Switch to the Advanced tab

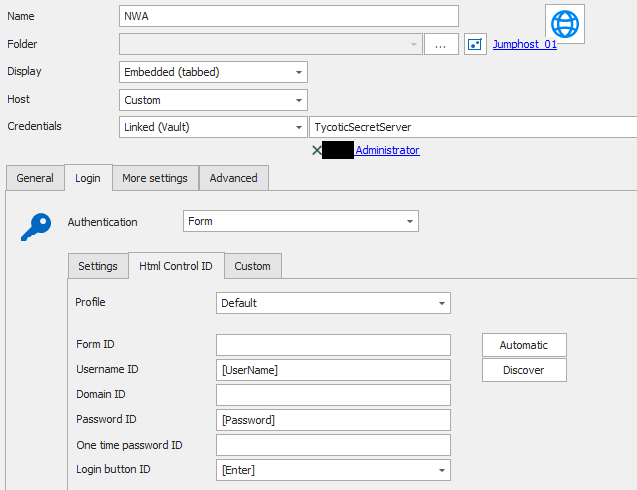pyautogui.click(x=234, y=178)
